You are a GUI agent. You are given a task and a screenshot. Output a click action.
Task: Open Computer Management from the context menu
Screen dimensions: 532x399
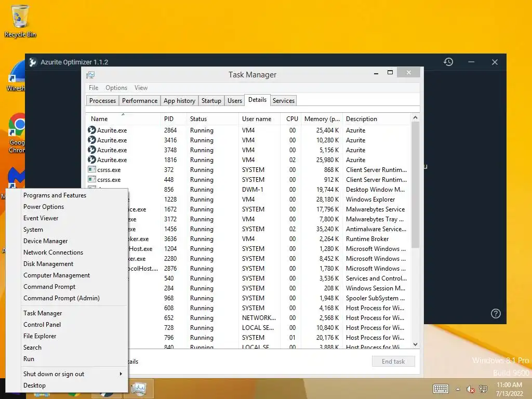pos(67,275)
